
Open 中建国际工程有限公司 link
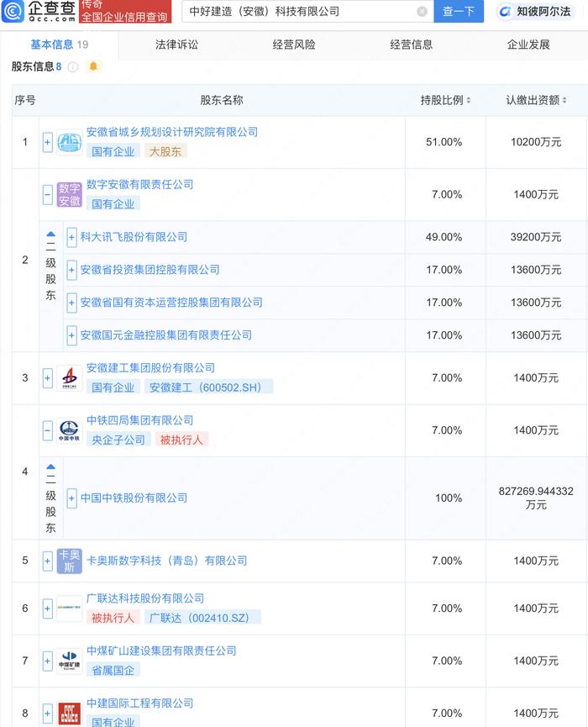[139, 703]
